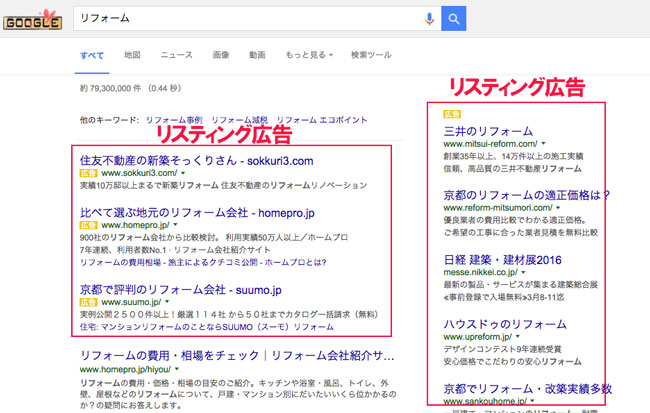Select the すべて tab
The image size is (650, 413).
92,55
